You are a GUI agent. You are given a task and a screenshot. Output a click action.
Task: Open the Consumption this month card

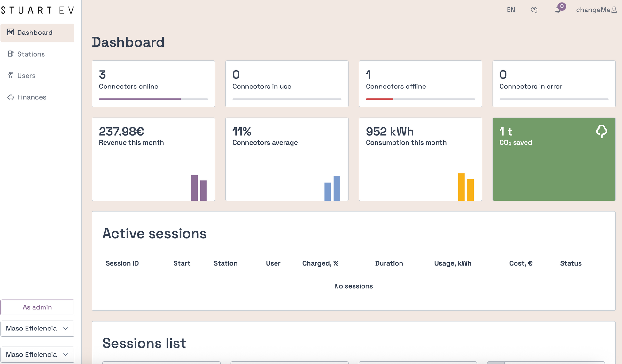(420, 159)
